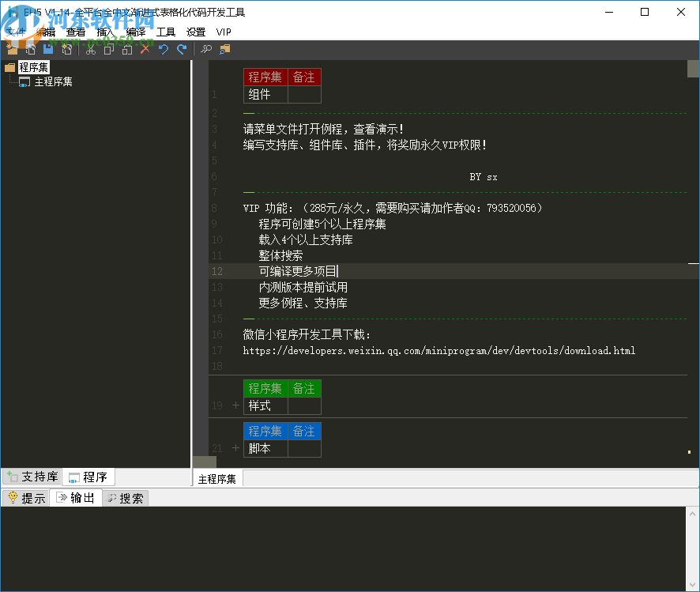Open the VIP menu

pos(223,32)
